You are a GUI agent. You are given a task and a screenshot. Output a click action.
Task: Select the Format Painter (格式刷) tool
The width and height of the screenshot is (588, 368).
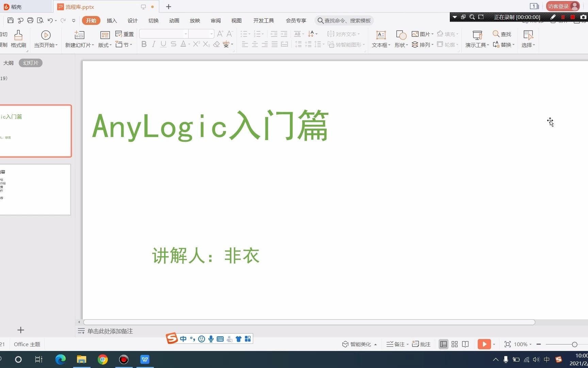18,39
